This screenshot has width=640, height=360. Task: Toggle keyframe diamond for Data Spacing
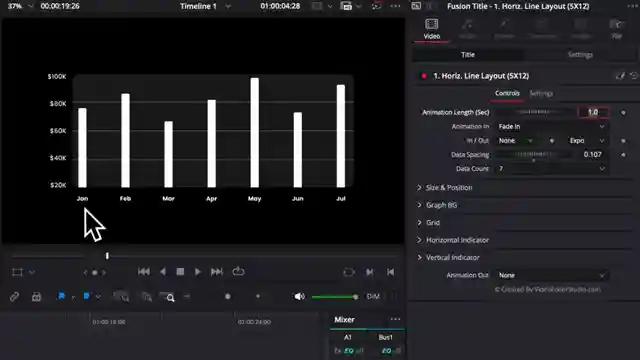[x=623, y=155]
